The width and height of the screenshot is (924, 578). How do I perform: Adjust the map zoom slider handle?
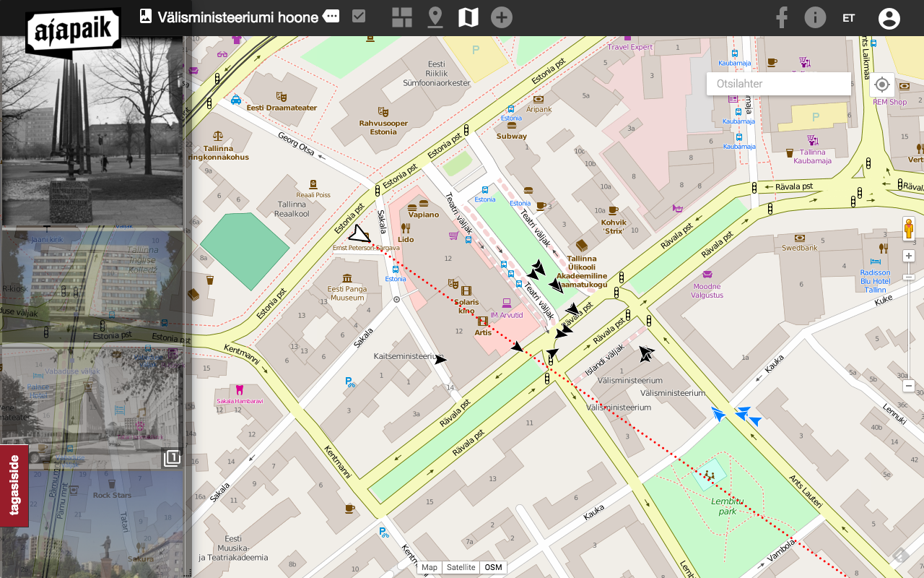pyautogui.click(x=909, y=277)
